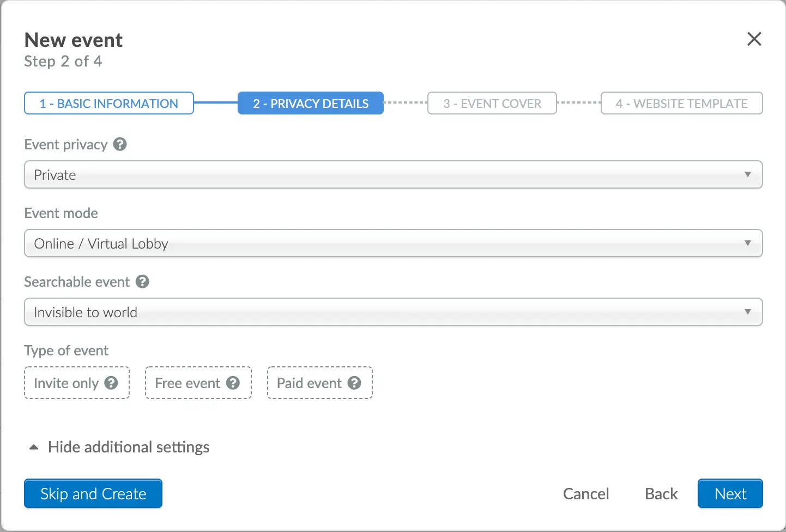The height and width of the screenshot is (532, 786).
Task: Open the Searchable event dropdown
Action: (x=394, y=312)
